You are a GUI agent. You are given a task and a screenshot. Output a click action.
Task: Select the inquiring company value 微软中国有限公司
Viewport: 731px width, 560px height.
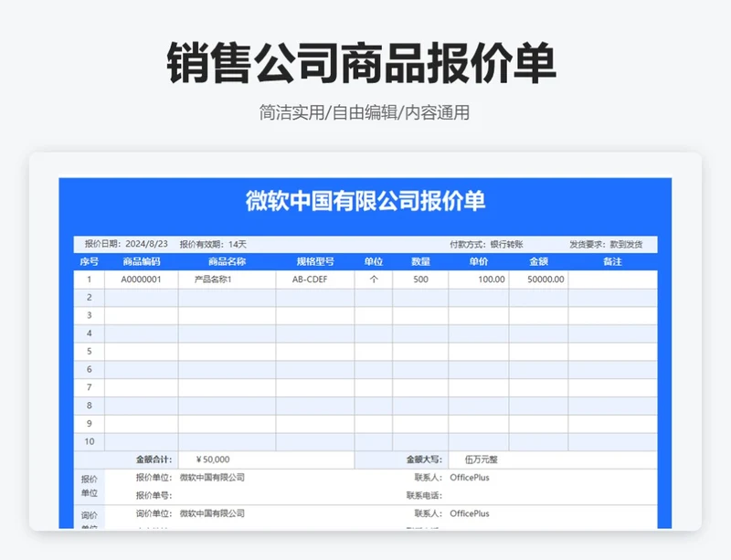(x=212, y=513)
